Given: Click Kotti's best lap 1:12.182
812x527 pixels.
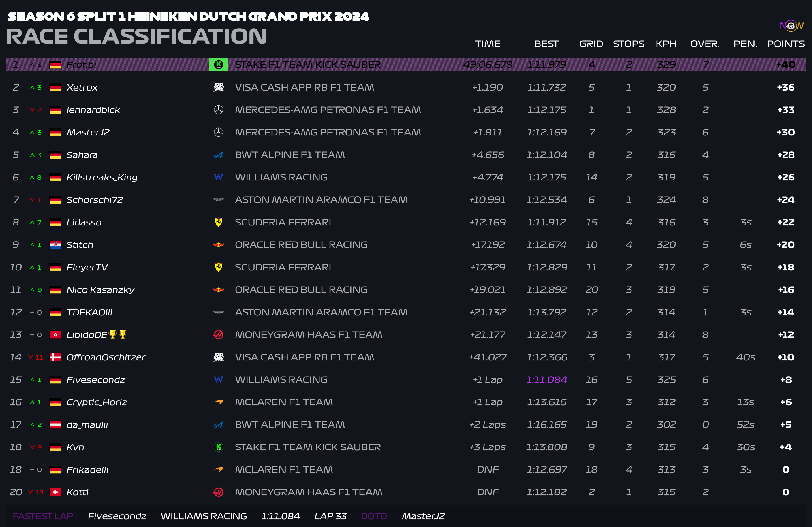Looking at the screenshot, I should [x=546, y=492].
